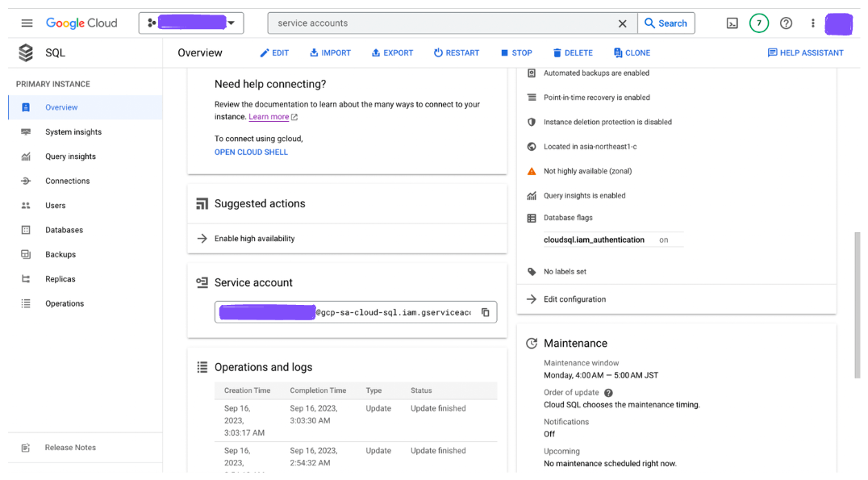Open Connections in the sidebar
This screenshot has width=868, height=480.
pos(86,181)
